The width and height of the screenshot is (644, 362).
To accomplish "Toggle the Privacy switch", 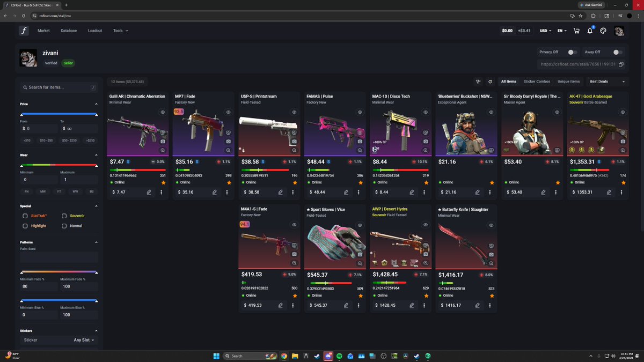I will pyautogui.click(x=572, y=52).
